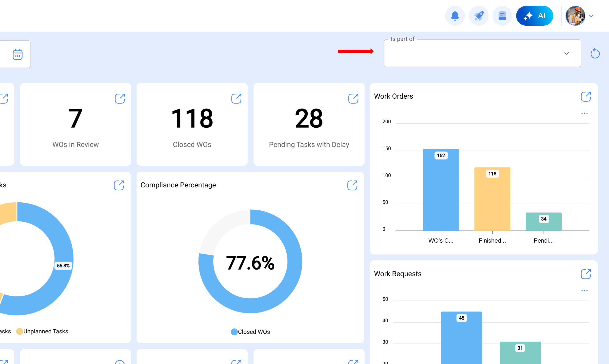Open the calendar date picker icon

pyautogui.click(x=18, y=54)
